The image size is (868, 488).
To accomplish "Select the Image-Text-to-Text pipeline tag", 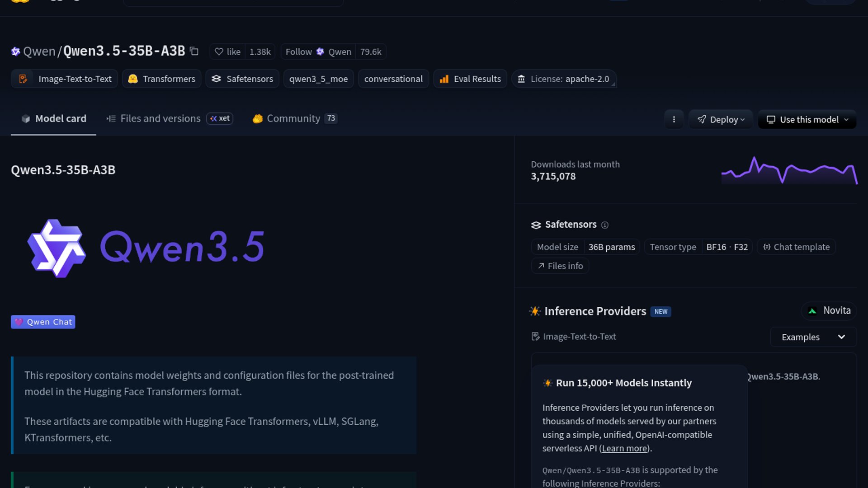I will [64, 79].
